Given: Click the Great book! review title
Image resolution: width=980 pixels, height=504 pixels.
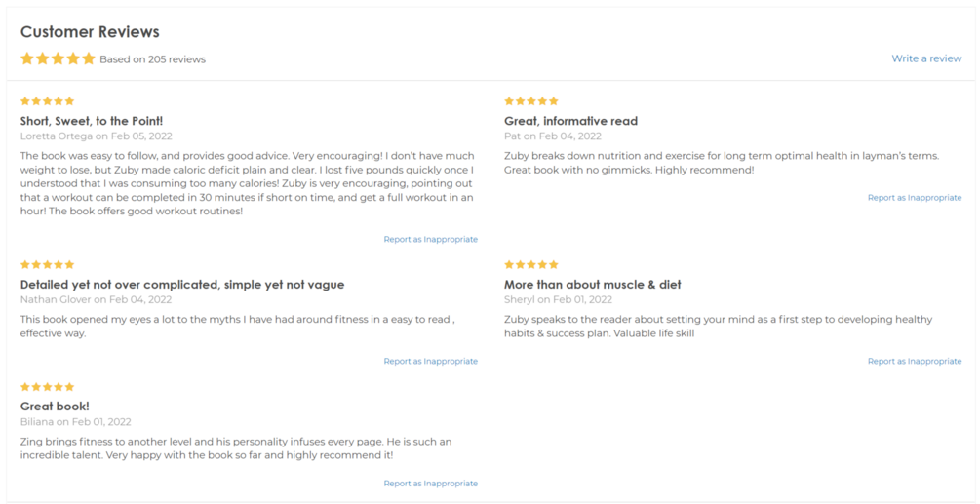Looking at the screenshot, I should point(55,407).
